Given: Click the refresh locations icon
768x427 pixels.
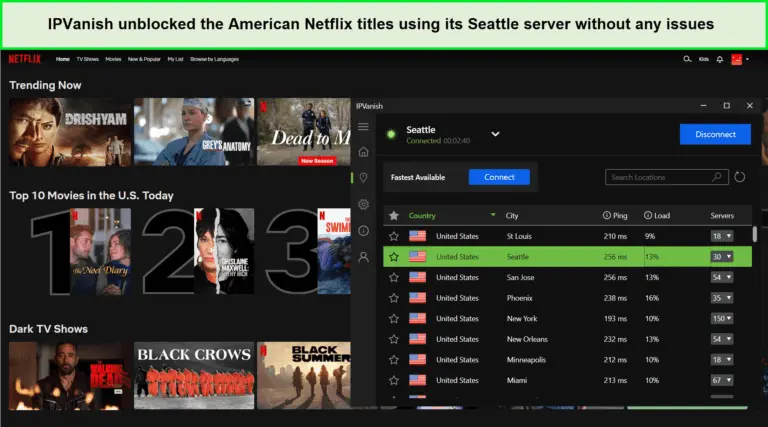Looking at the screenshot, I should 740,177.
